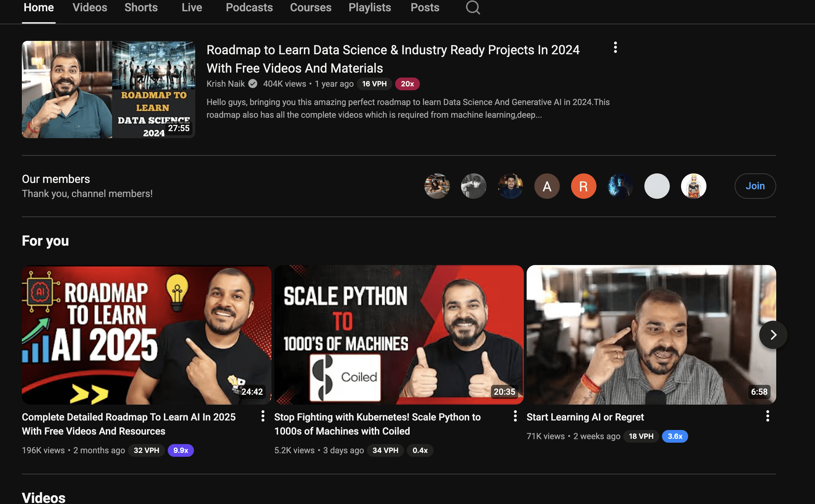Open more options for Start Learning AI video
815x504 pixels.
pos(767,416)
